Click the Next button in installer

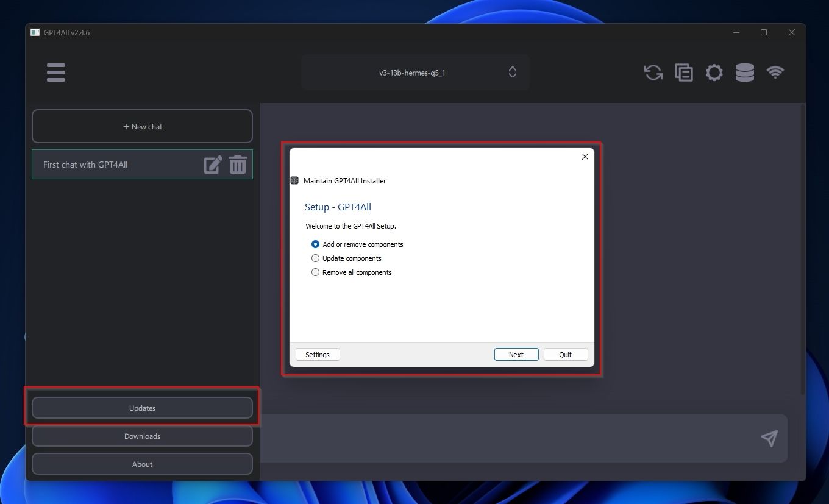pos(516,355)
